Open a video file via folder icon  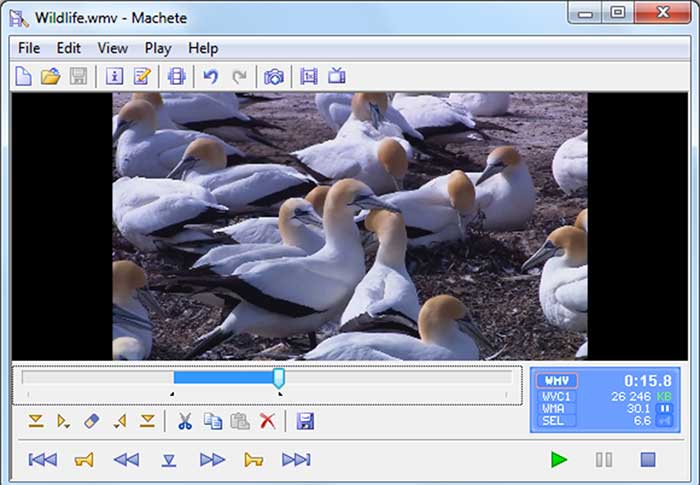click(50, 76)
